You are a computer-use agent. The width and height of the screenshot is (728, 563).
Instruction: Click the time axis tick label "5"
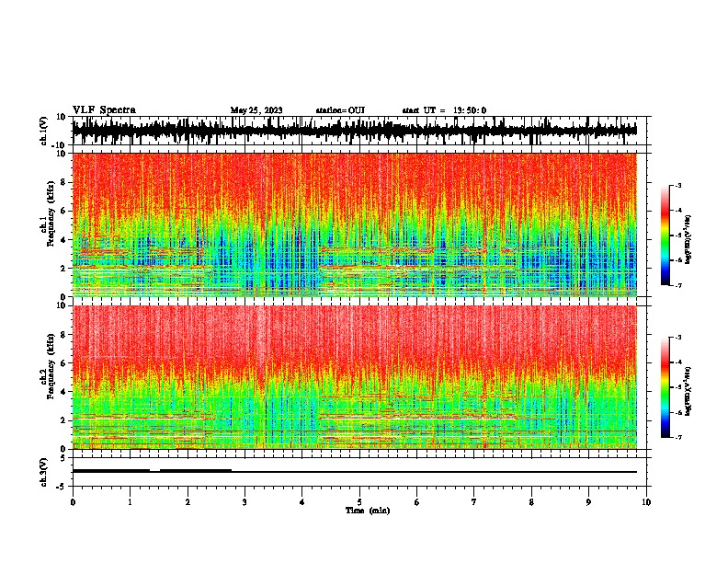pos(359,502)
